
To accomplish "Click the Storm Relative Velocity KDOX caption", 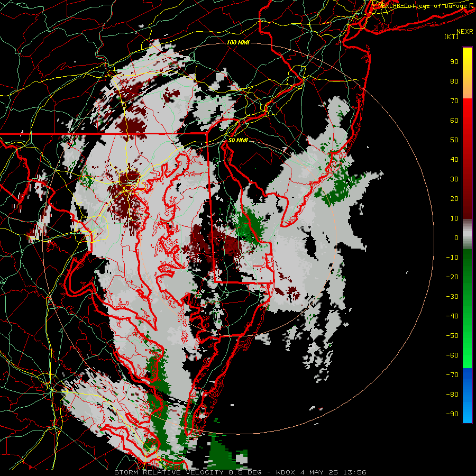I will pos(240,472).
